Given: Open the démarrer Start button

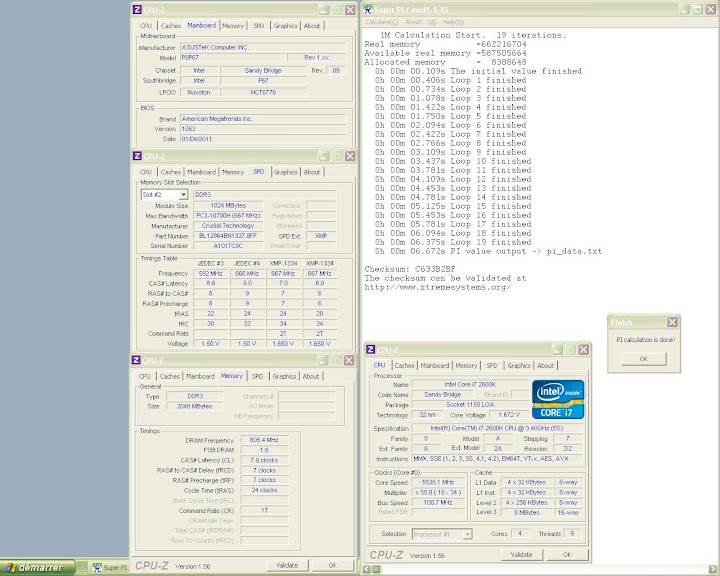Looking at the screenshot, I should point(37,568).
